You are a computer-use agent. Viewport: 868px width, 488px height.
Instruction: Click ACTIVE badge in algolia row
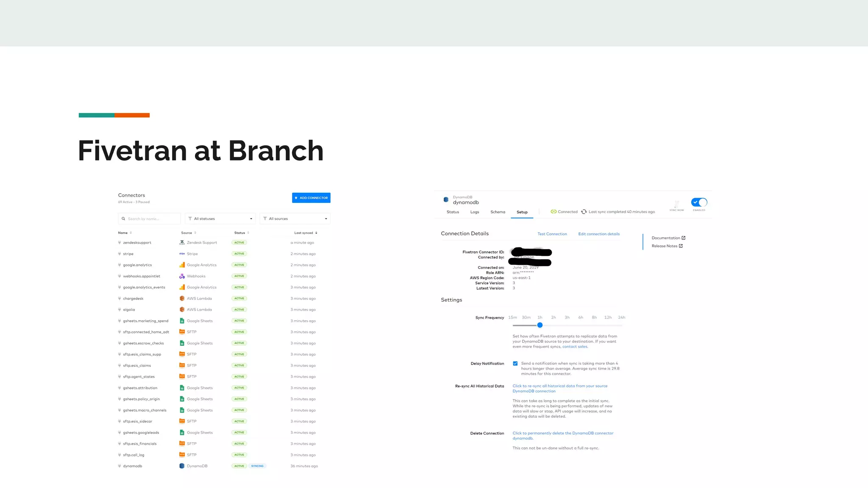[239, 310]
